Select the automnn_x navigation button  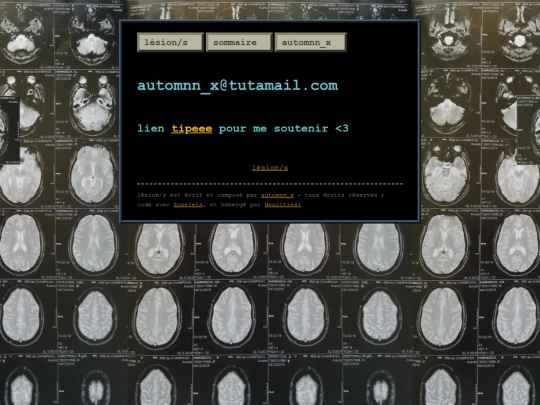click(310, 42)
